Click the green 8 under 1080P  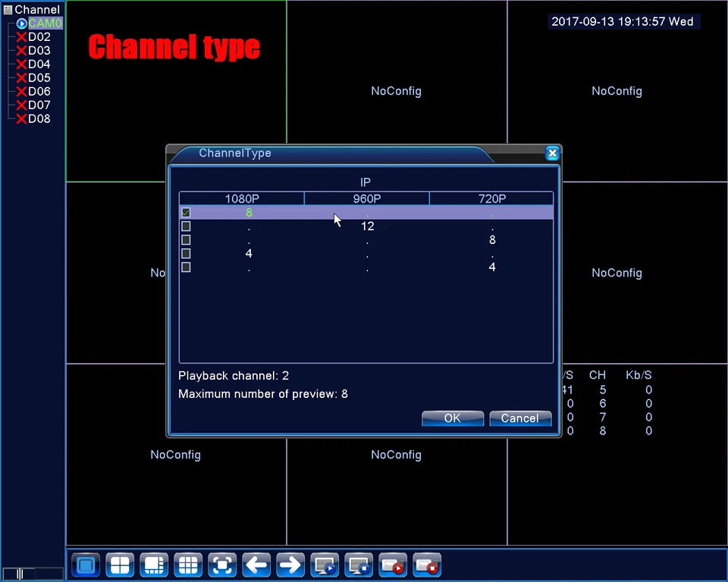249,212
